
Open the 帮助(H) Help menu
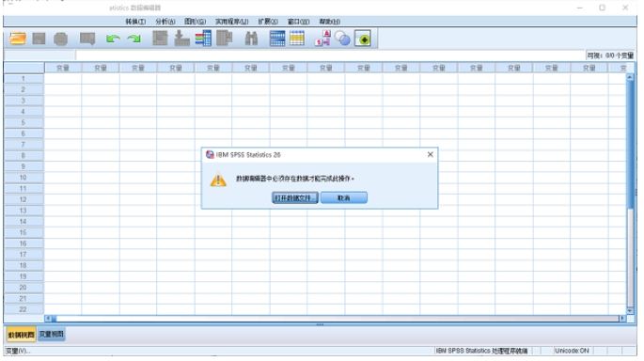pyautogui.click(x=330, y=22)
